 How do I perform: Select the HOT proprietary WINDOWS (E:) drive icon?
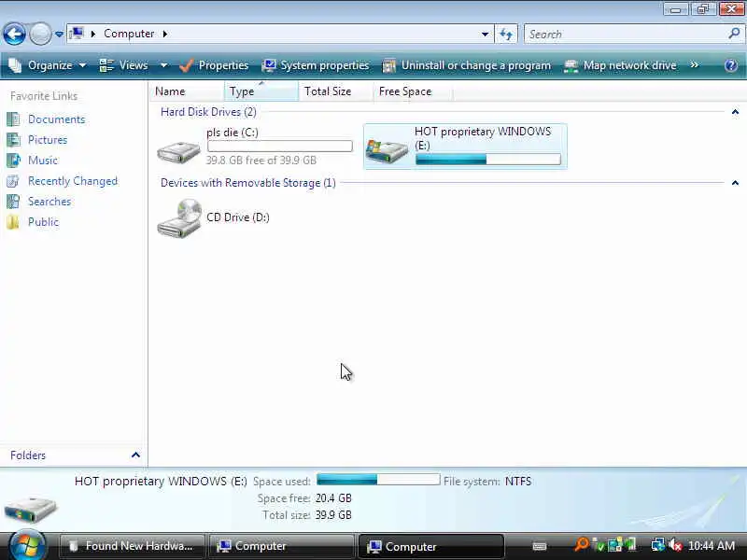point(387,151)
